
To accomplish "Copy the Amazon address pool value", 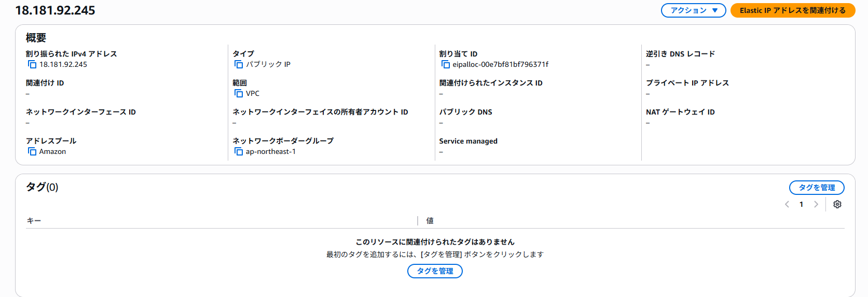I will point(32,151).
